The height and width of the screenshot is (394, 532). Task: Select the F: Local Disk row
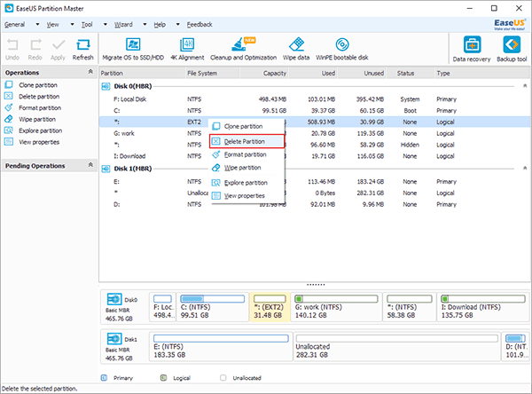coord(132,98)
